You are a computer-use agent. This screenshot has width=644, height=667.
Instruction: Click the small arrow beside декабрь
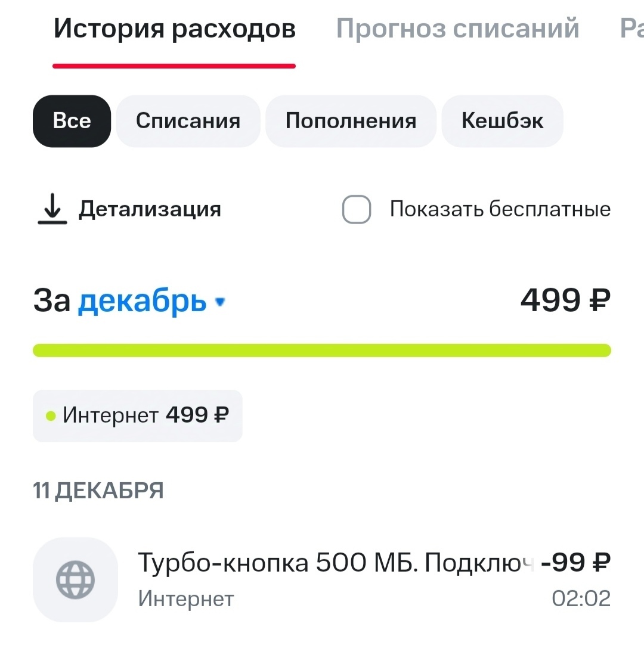(x=220, y=302)
